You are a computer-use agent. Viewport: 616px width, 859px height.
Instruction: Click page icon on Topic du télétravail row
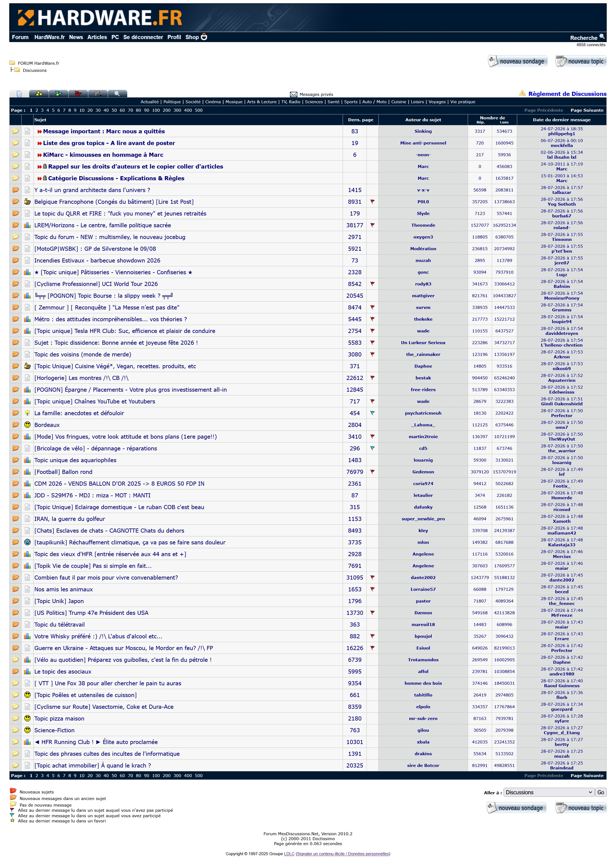27,624
